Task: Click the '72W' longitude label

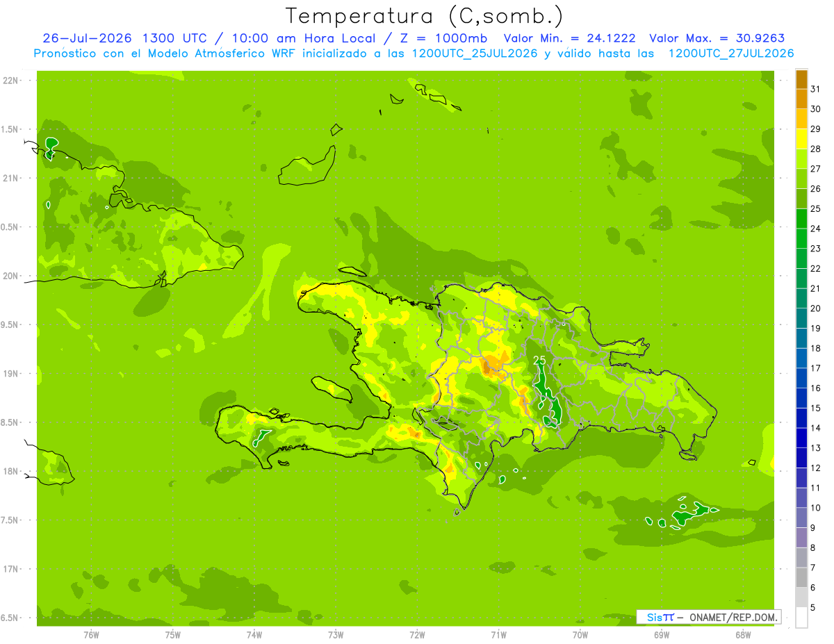Action: click(417, 635)
